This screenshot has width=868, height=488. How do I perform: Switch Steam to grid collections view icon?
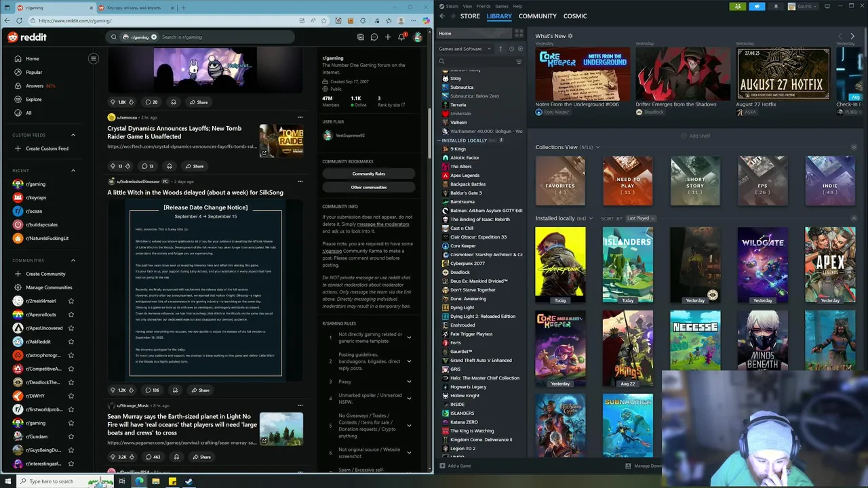[519, 33]
